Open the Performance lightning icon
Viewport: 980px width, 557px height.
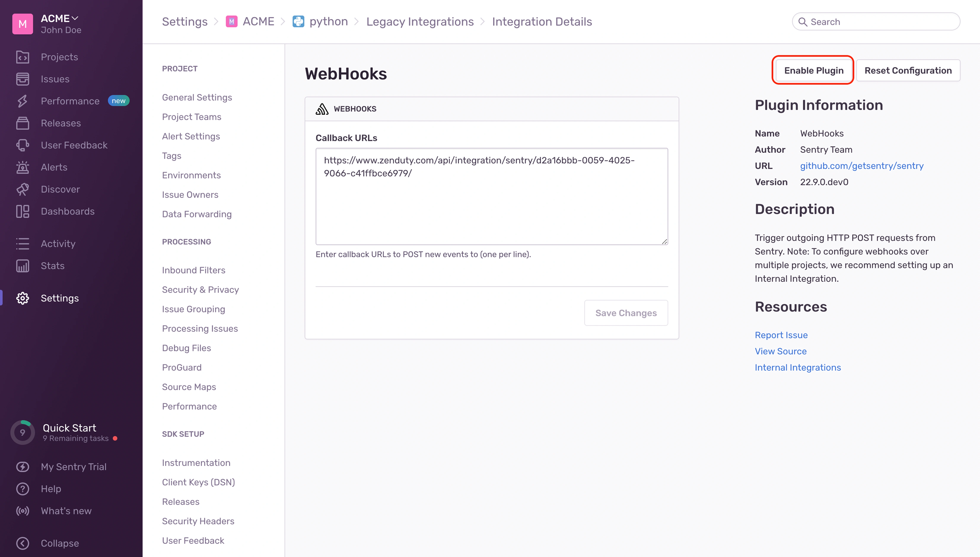pyautogui.click(x=22, y=101)
